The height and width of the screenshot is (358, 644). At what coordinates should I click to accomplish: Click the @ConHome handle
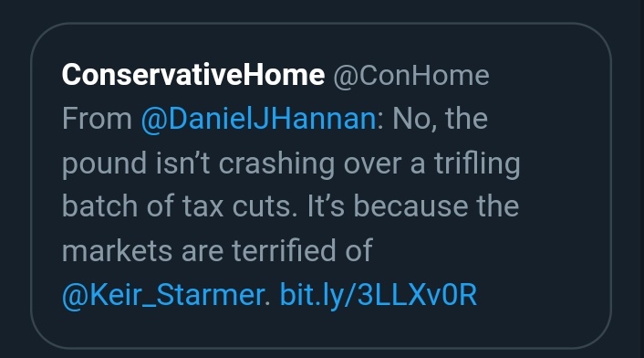click(411, 76)
